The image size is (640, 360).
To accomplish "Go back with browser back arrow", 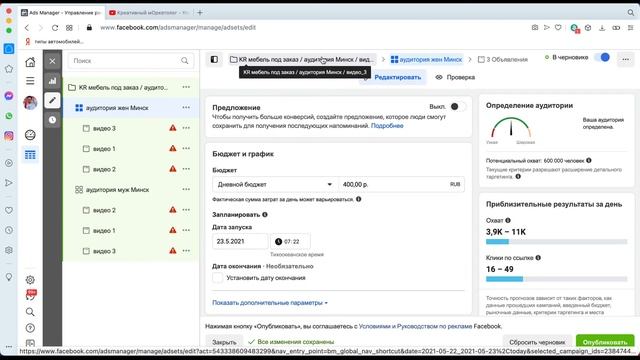I will 27,28.
